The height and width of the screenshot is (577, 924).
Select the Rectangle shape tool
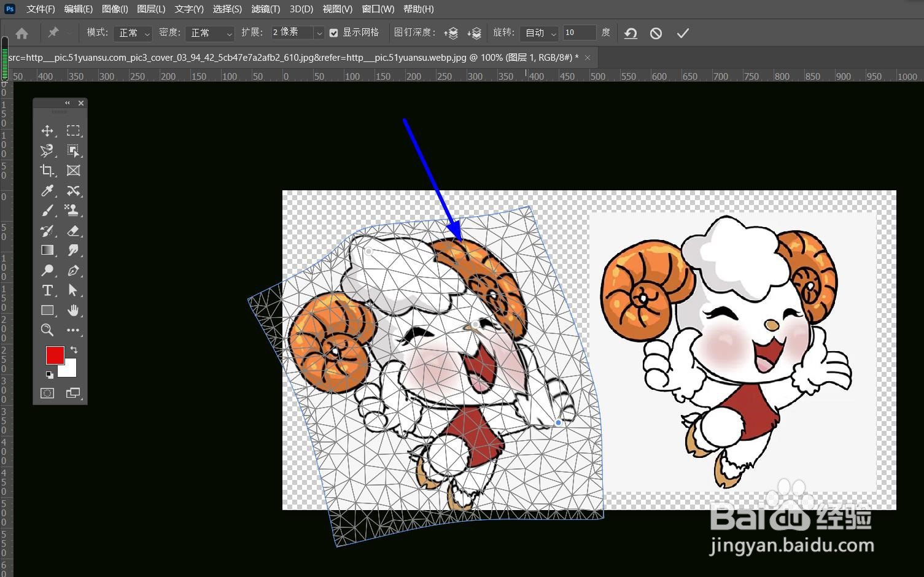coord(47,311)
